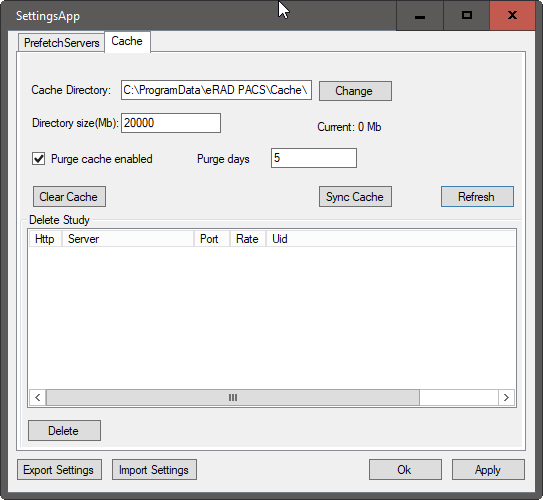Click the Sync Cache button
The height and width of the screenshot is (500, 543).
355,197
